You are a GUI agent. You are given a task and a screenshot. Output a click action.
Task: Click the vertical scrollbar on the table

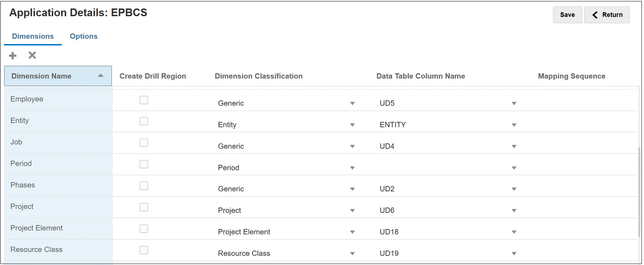click(639, 190)
